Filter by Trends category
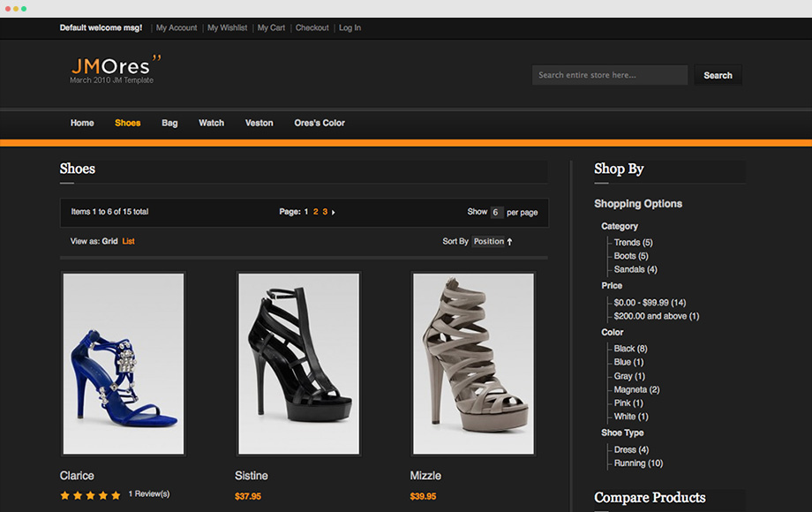The width and height of the screenshot is (812, 512). coord(634,243)
